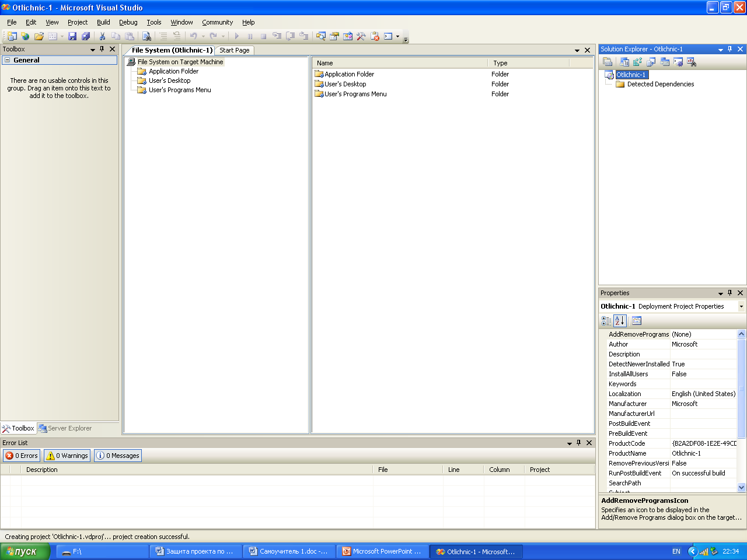Viewport: 747px width, 560px height.
Task: Open the Build menu
Action: pos(103,22)
